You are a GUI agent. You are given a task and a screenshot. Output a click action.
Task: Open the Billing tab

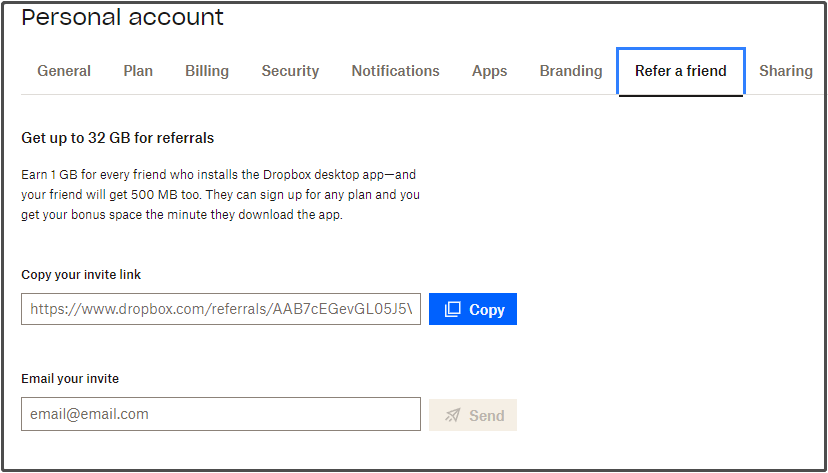207,71
